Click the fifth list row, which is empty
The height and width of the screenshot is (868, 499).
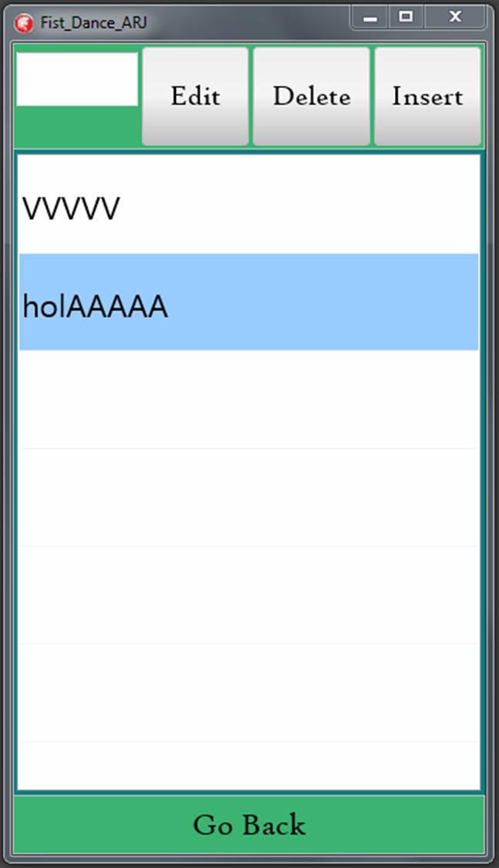[x=249, y=595]
